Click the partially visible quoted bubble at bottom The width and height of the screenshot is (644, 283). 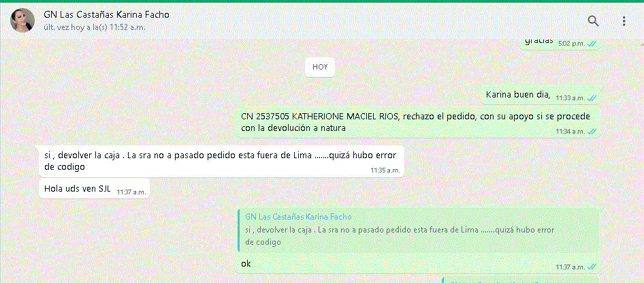pos(517,280)
